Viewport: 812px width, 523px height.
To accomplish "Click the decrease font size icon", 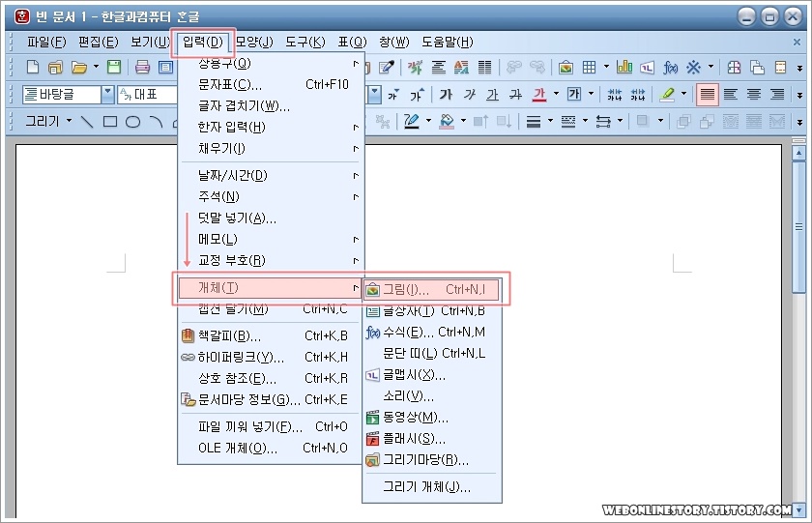I will click(393, 94).
